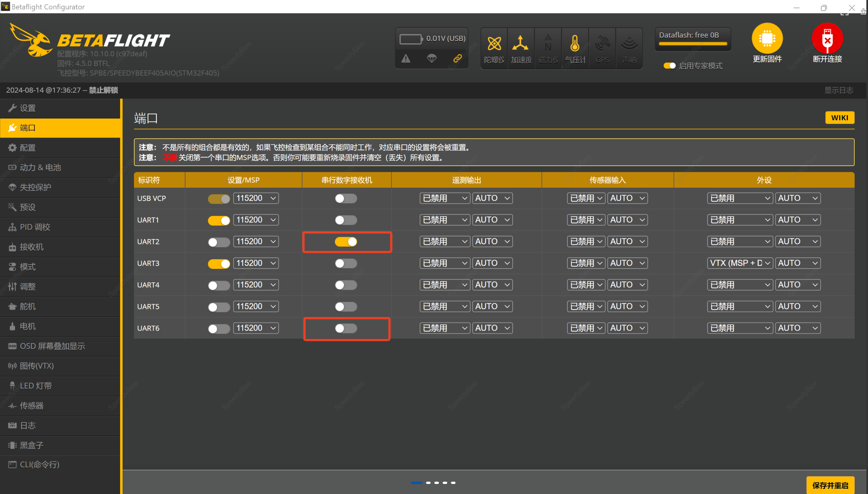Click the last page indicator dot
This screenshot has height=494, width=868.
(453, 483)
